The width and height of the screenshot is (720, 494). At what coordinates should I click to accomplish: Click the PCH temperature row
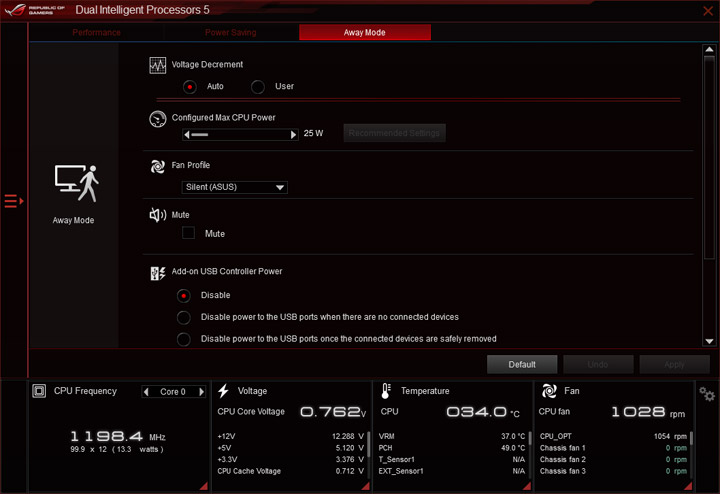click(x=452, y=448)
